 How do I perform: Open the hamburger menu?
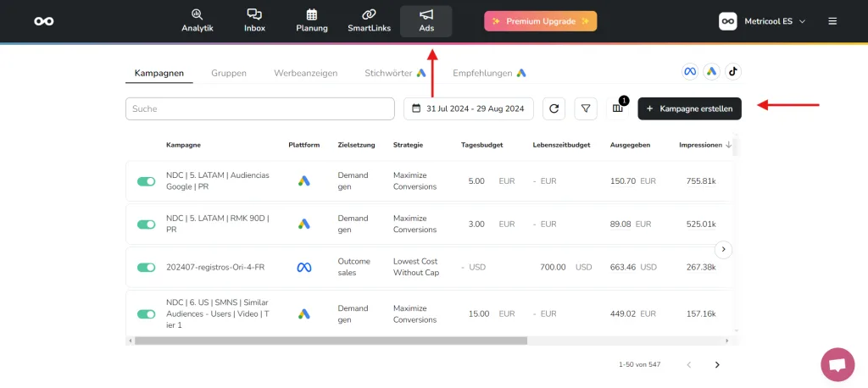coord(832,21)
